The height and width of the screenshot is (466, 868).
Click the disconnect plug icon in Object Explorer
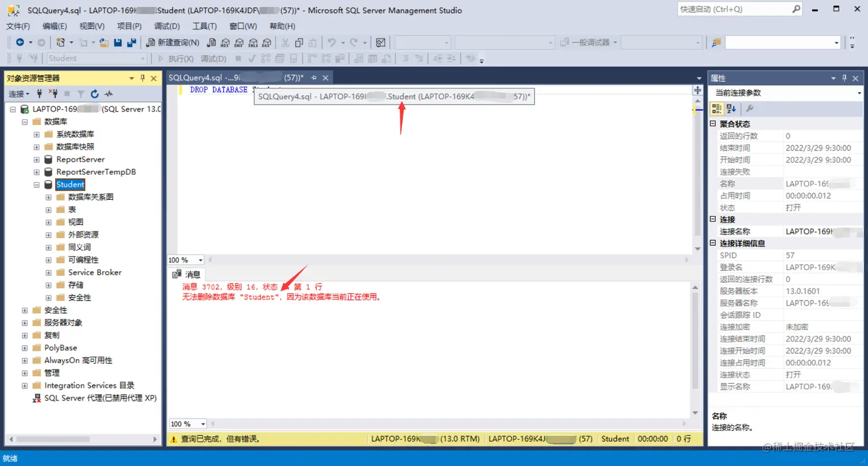53,94
